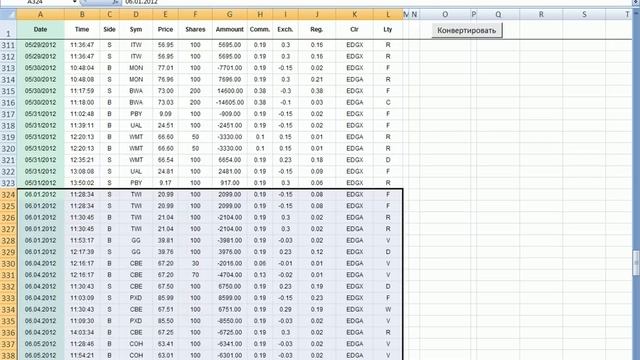Click the Price header cell

click(x=165, y=29)
